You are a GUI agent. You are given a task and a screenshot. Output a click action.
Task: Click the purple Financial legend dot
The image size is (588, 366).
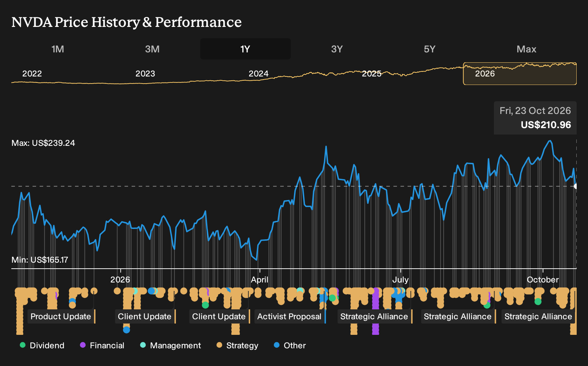83,345
